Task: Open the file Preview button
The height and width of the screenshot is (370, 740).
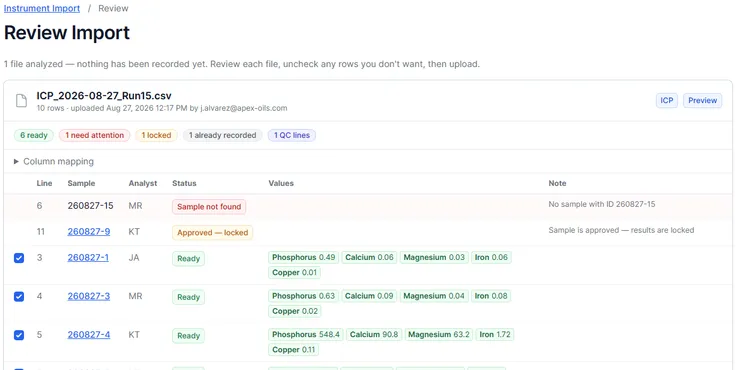Action: tap(702, 101)
